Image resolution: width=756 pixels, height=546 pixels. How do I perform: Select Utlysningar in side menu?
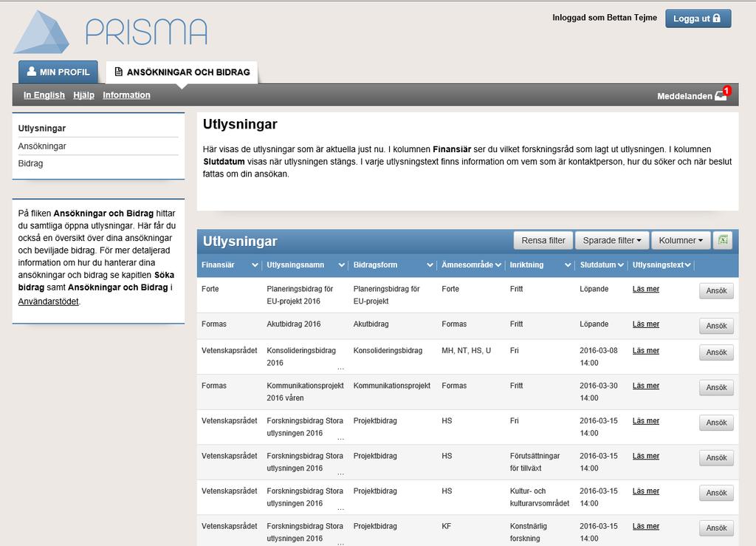point(42,129)
